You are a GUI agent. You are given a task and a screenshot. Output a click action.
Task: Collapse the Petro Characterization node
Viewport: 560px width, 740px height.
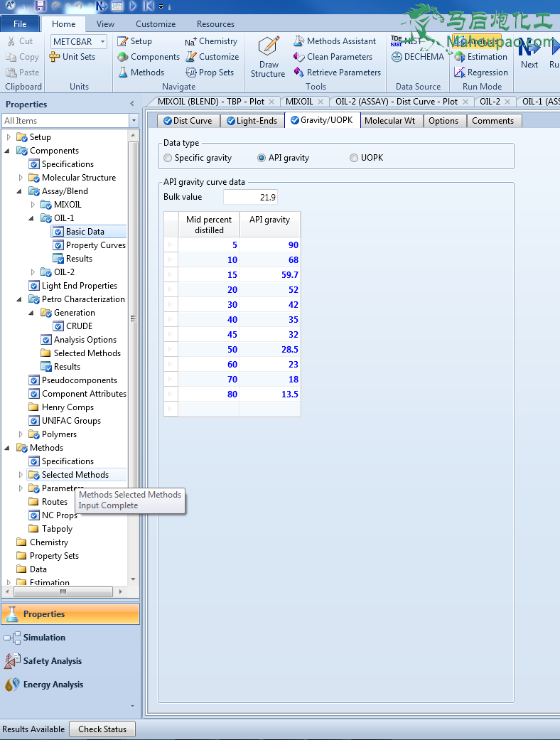click(x=19, y=300)
